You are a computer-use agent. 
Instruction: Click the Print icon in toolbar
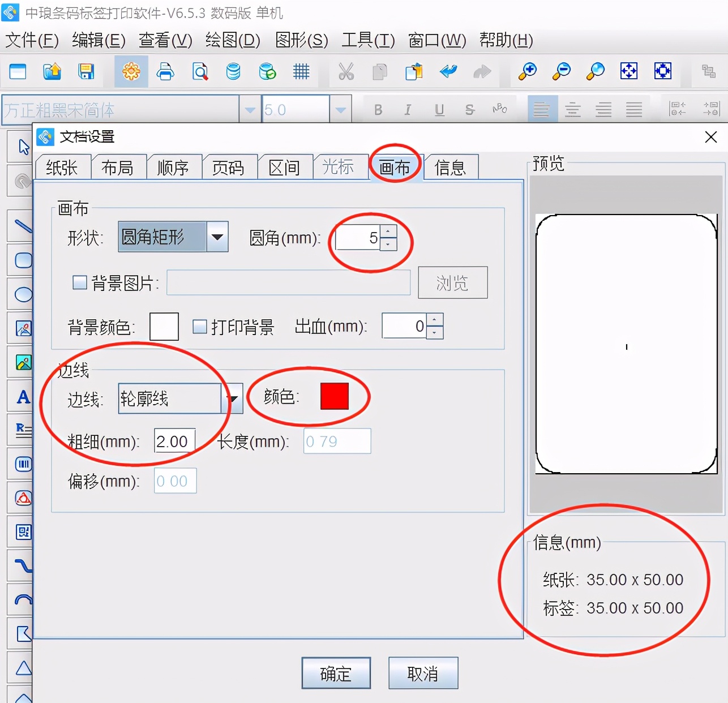coord(165,71)
